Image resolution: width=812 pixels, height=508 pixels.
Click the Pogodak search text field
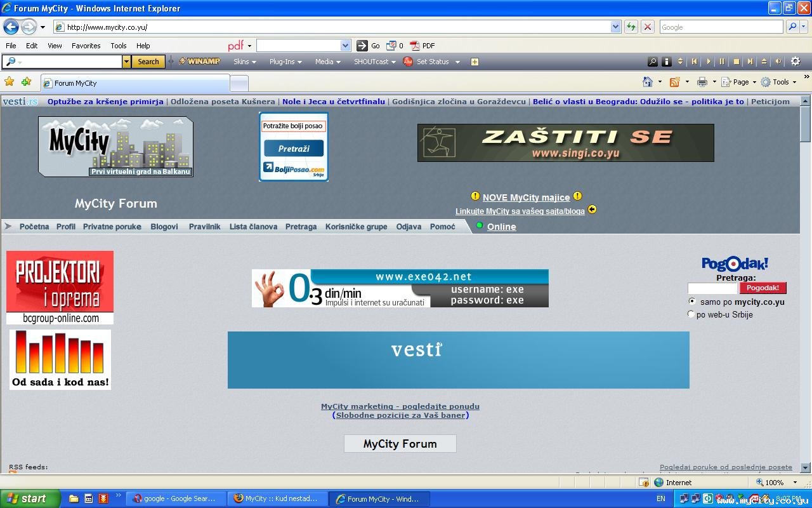(x=713, y=288)
